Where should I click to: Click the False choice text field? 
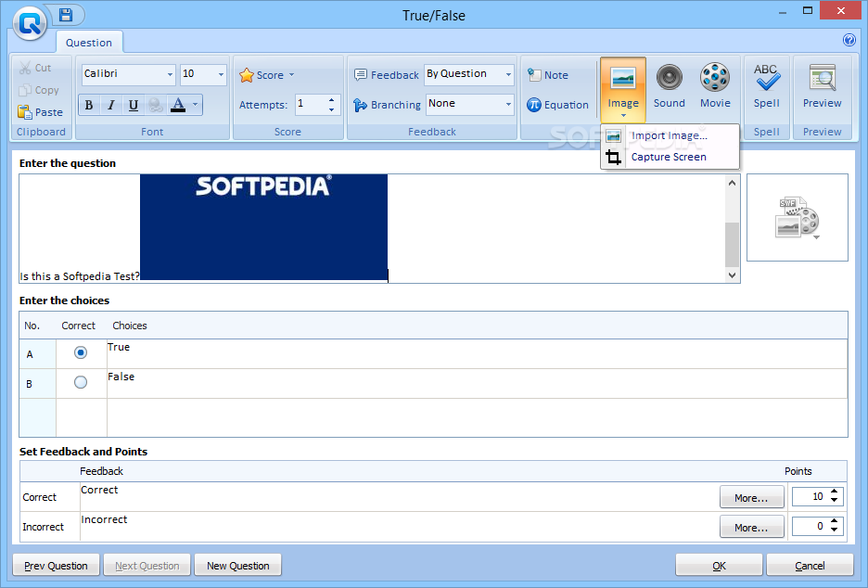click(477, 384)
